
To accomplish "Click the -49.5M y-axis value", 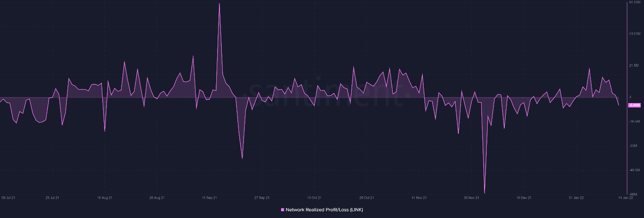I will [x=634, y=170].
